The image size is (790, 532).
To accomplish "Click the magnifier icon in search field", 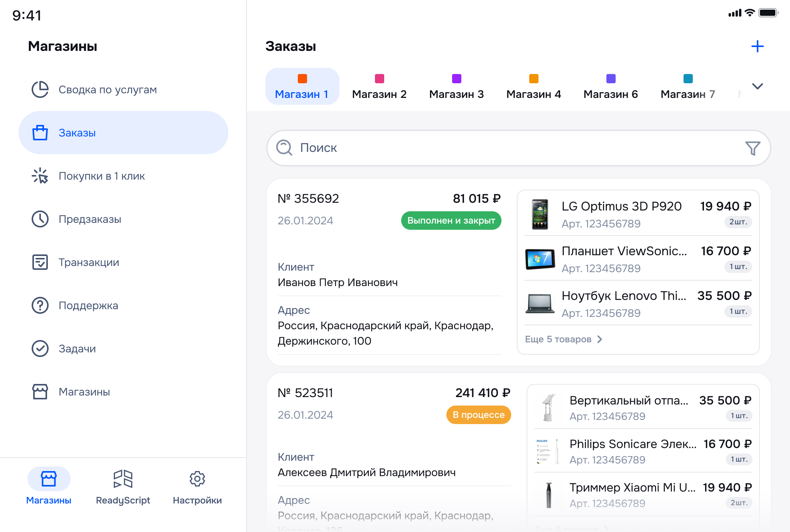I will click(285, 148).
